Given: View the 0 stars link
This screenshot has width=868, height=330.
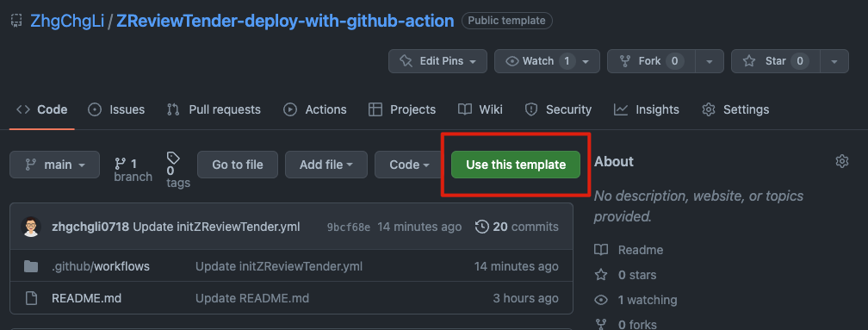Looking at the screenshot, I should [625, 275].
